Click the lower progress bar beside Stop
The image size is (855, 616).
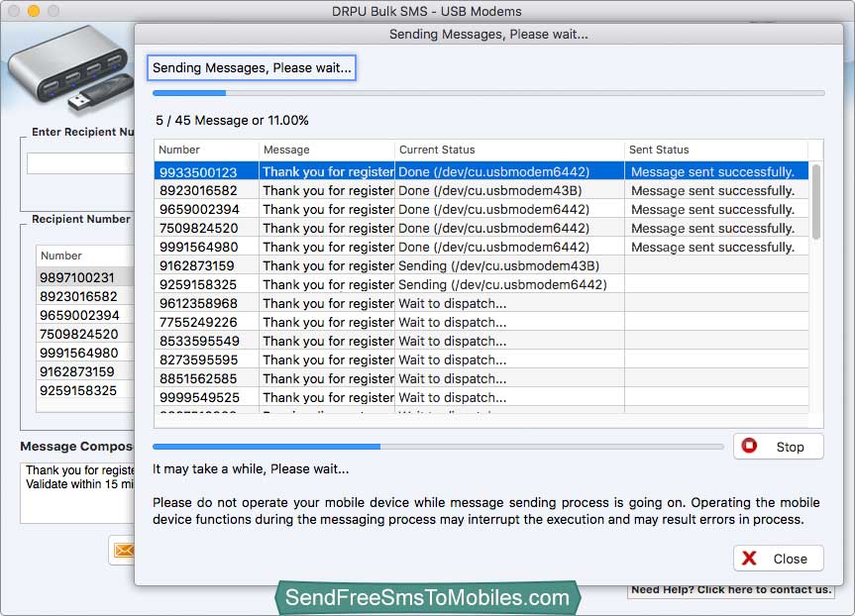(x=438, y=447)
